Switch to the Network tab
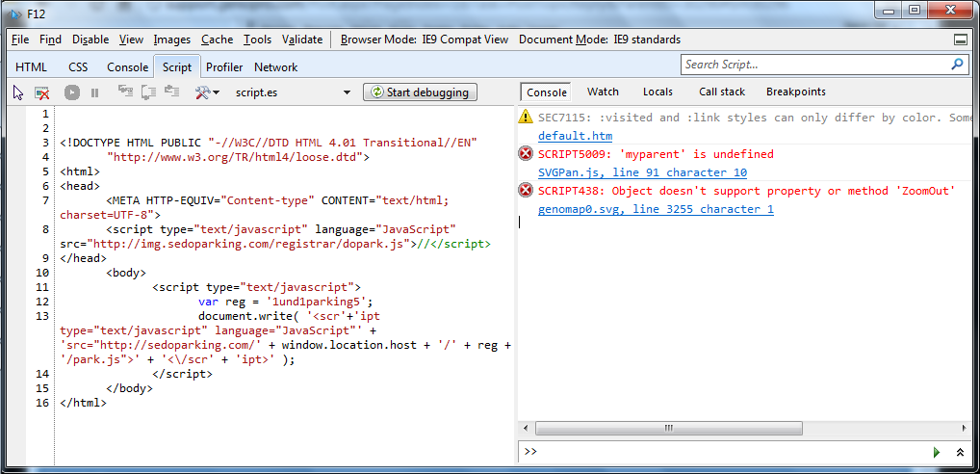The height and width of the screenshot is (474, 980). pos(275,66)
